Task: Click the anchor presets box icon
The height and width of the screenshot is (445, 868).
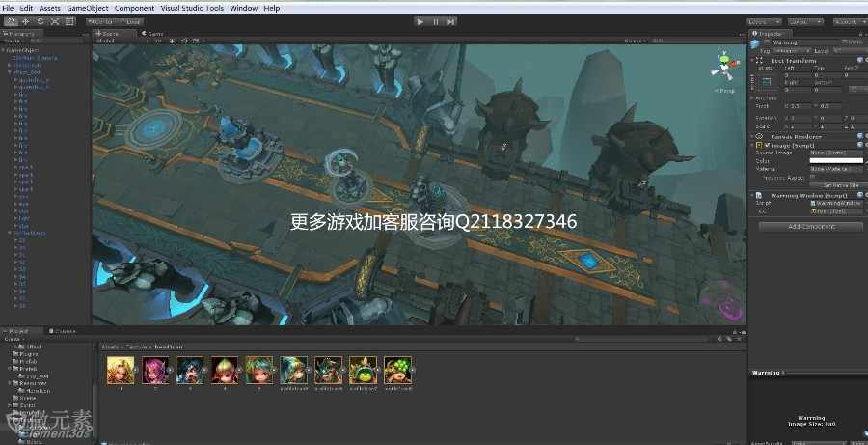Action: coord(767,83)
